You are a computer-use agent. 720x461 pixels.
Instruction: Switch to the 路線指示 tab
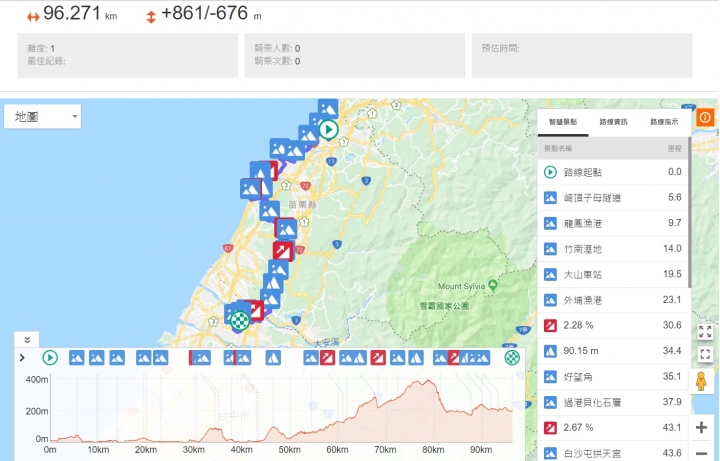664,122
